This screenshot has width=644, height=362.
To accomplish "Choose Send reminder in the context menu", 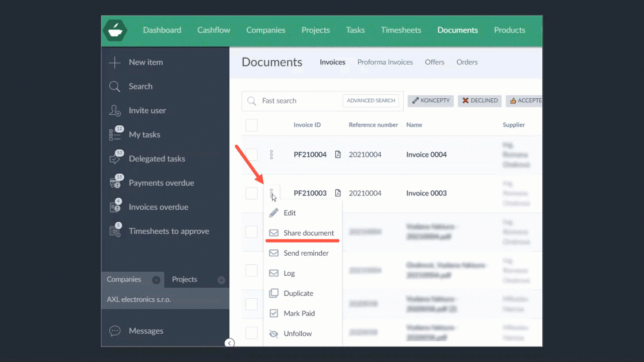I will coord(302,253).
